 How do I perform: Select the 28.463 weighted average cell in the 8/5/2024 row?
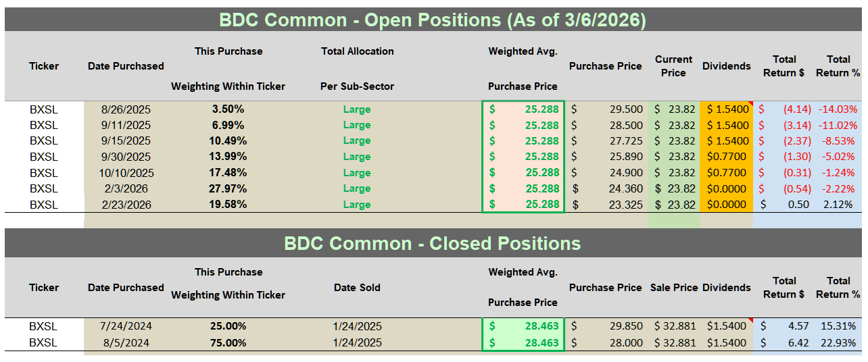tap(523, 342)
